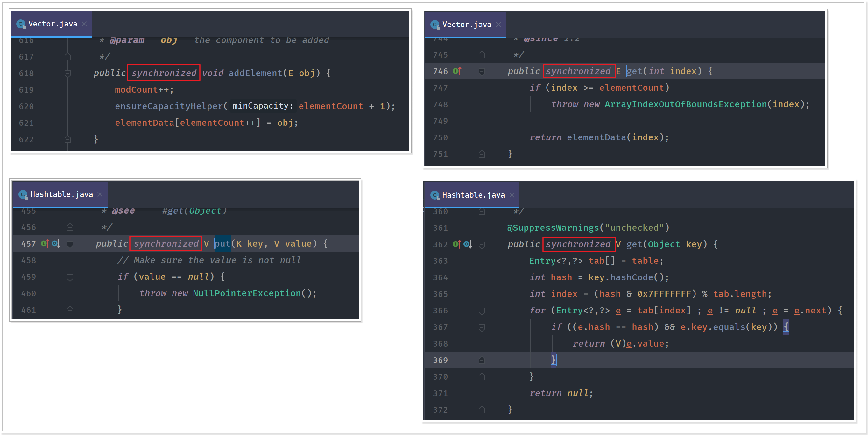Select the bottom-right Hashtable.java tab
868x435 pixels.
(473, 195)
